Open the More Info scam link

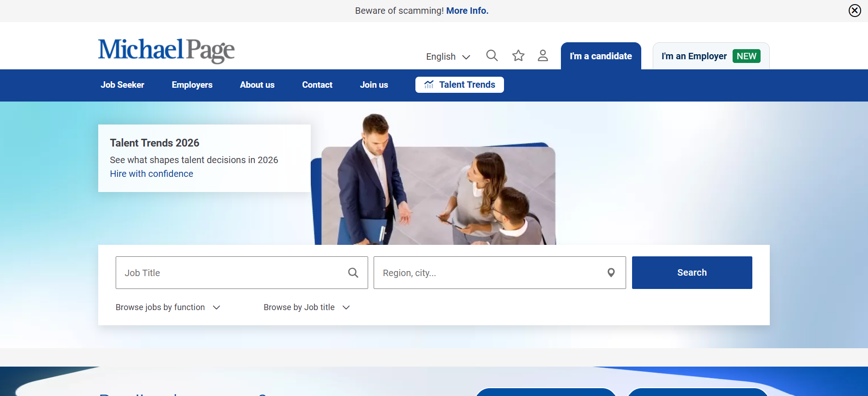pyautogui.click(x=467, y=11)
